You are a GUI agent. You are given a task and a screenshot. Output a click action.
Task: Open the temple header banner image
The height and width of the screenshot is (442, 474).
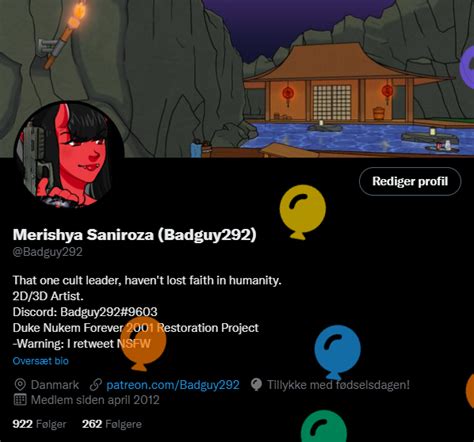[237, 79]
